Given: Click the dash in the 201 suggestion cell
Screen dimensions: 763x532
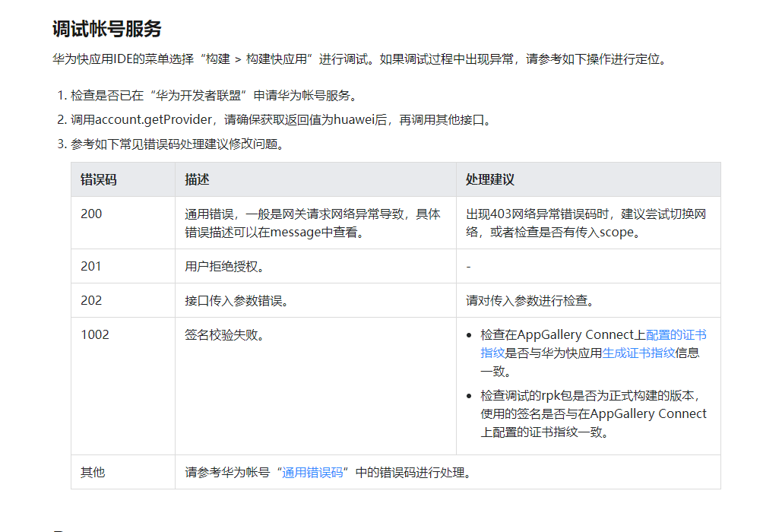Looking at the screenshot, I should click(468, 267).
